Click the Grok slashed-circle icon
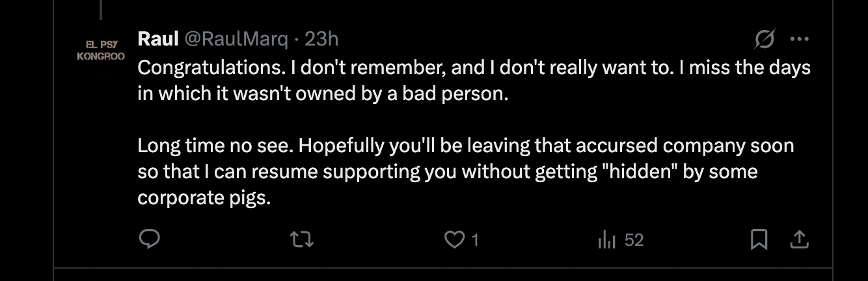 tap(764, 40)
